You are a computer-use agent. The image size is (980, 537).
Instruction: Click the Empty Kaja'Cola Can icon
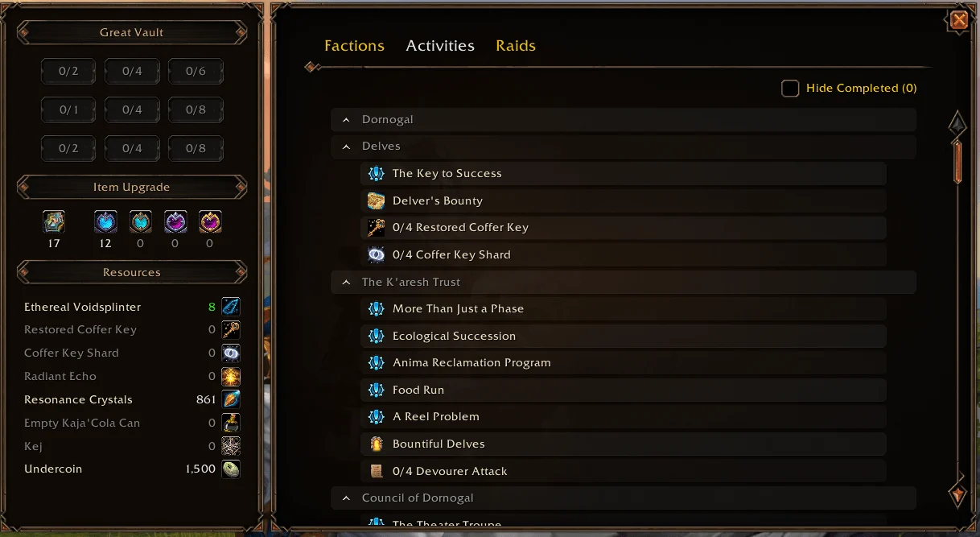(x=231, y=423)
